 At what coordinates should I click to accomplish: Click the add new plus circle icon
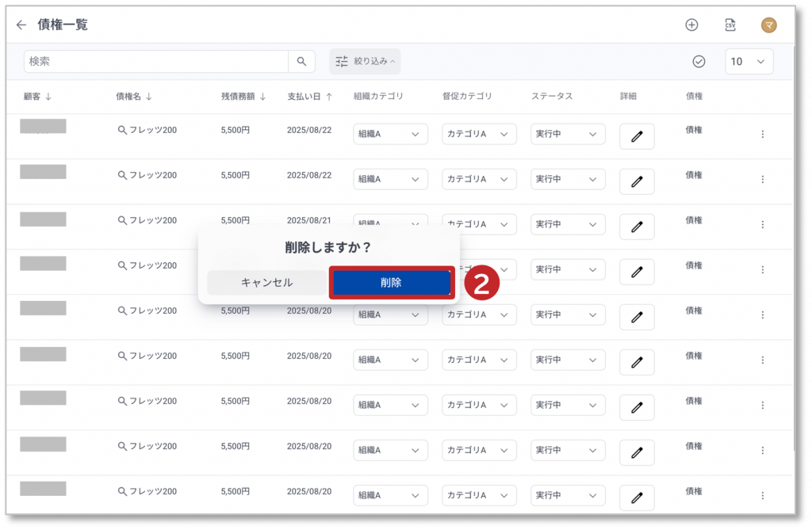[x=691, y=25]
